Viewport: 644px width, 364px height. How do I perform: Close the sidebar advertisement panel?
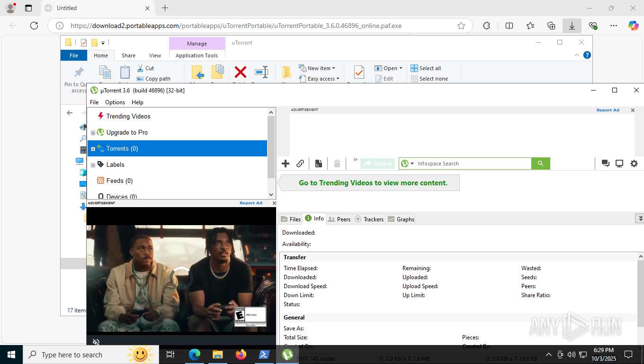(274, 203)
